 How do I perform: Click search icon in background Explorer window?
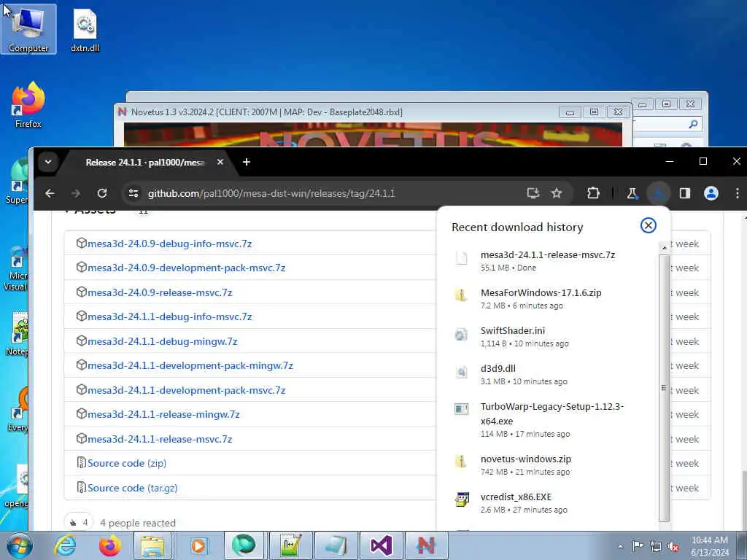693,124
